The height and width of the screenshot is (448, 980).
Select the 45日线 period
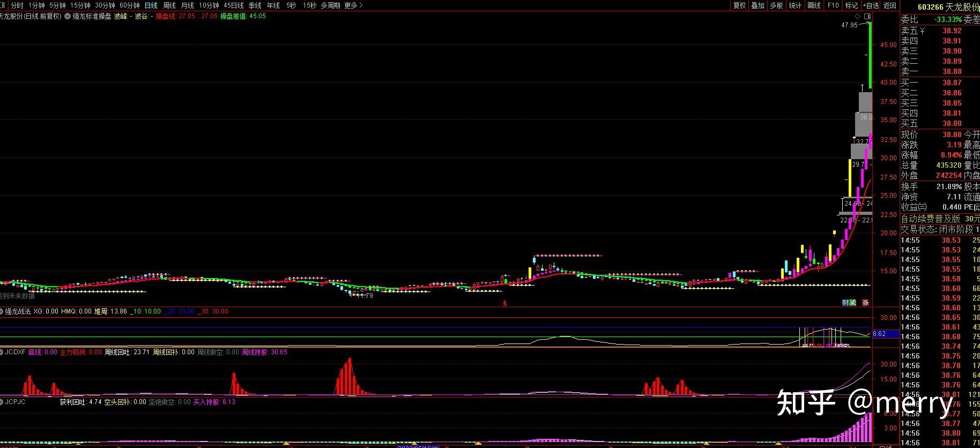point(234,5)
